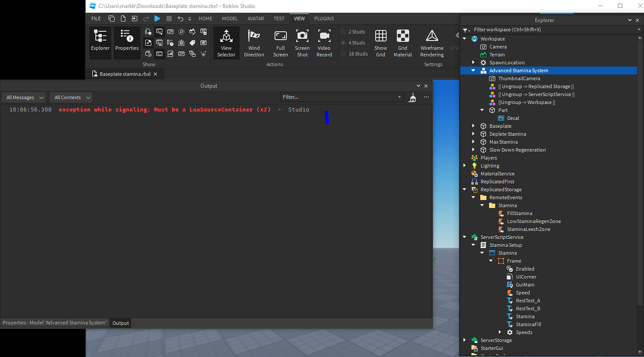The width and height of the screenshot is (644, 357).
Task: Click the red exception error message
Action: pos(165,110)
